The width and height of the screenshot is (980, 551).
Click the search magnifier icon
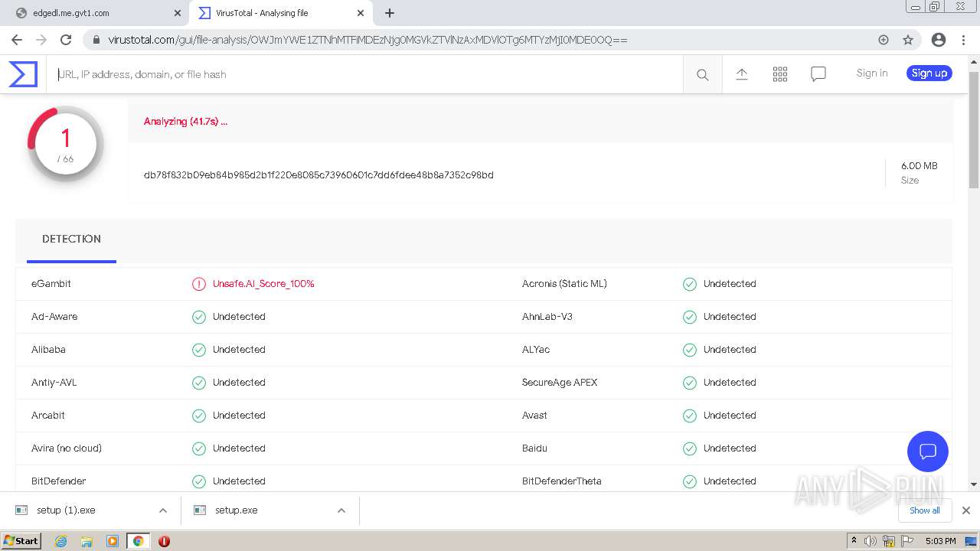(702, 74)
